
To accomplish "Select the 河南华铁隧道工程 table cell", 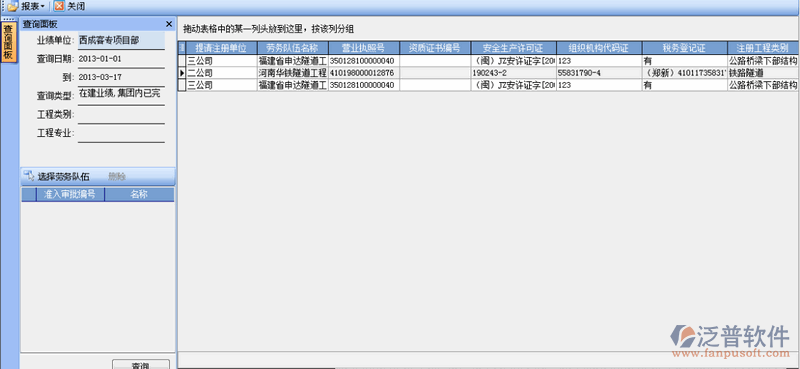I will point(292,73).
